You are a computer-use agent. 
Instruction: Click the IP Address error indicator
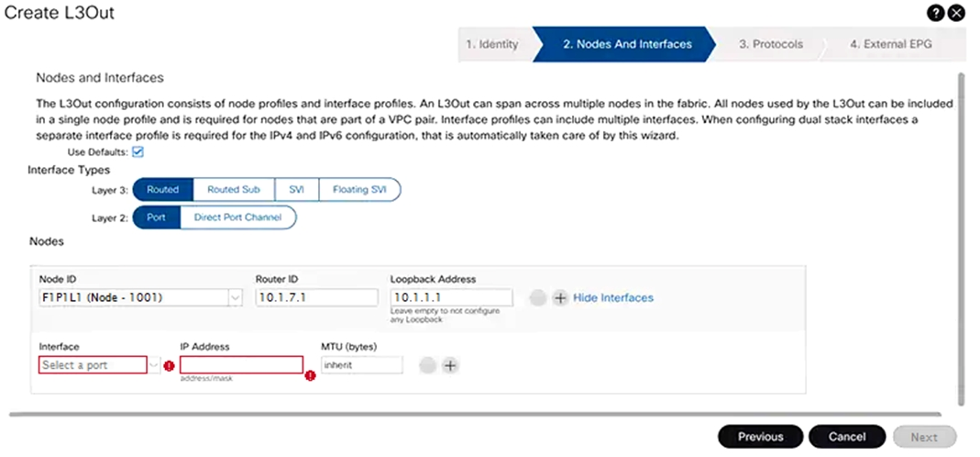click(311, 375)
